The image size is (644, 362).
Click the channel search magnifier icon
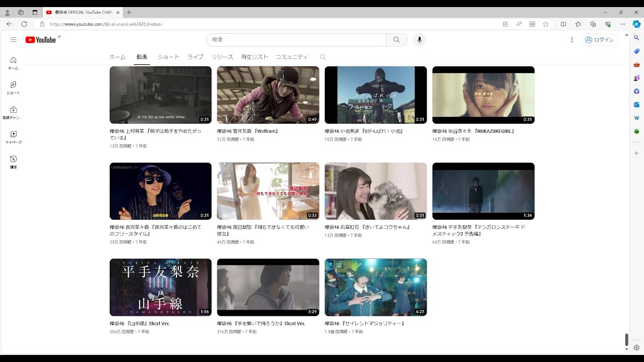323,57
